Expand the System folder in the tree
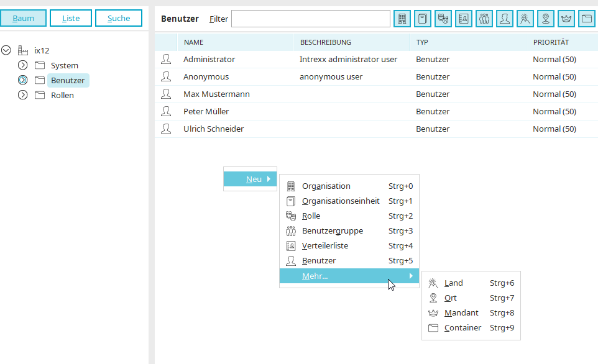 tap(23, 65)
